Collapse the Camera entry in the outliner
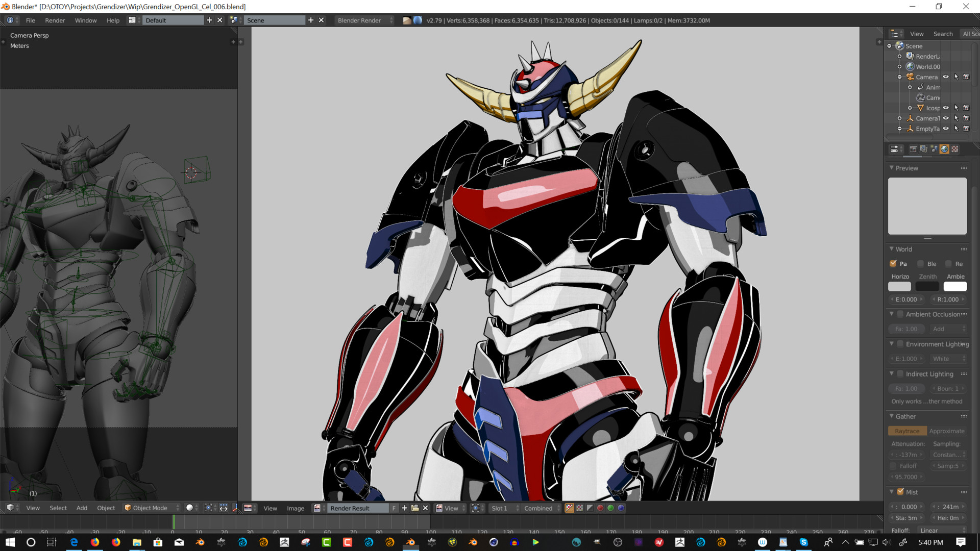The height and width of the screenshot is (551, 980). point(899,77)
